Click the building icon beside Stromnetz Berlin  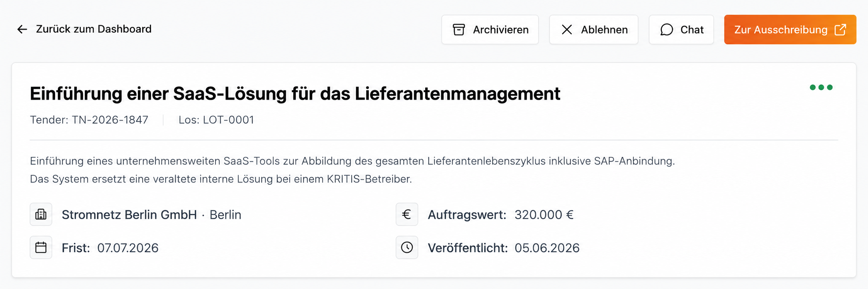[x=41, y=214]
